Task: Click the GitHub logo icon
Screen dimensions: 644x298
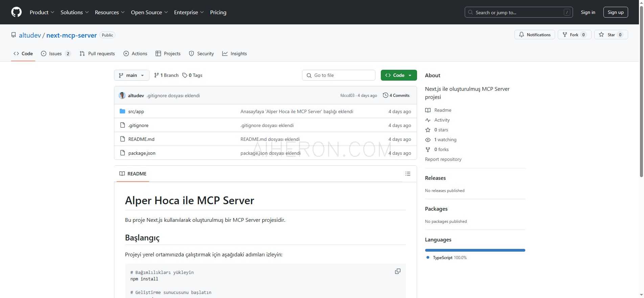Action: click(16, 12)
